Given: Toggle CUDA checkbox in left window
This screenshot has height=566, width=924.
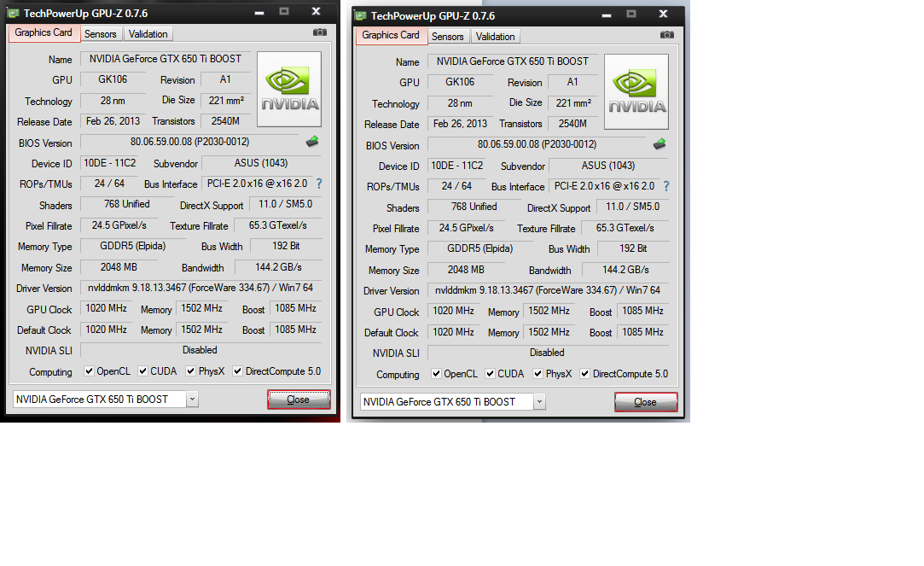Looking at the screenshot, I should (142, 371).
